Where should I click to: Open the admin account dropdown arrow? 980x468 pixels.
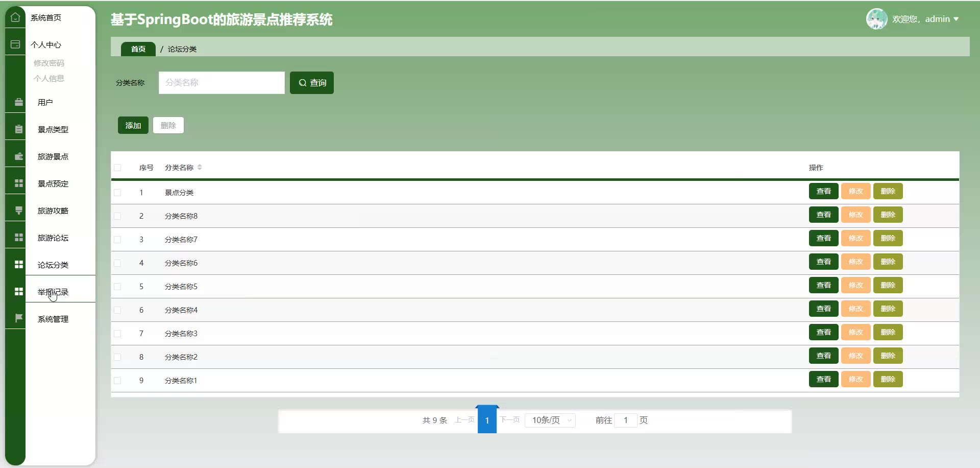point(956,19)
